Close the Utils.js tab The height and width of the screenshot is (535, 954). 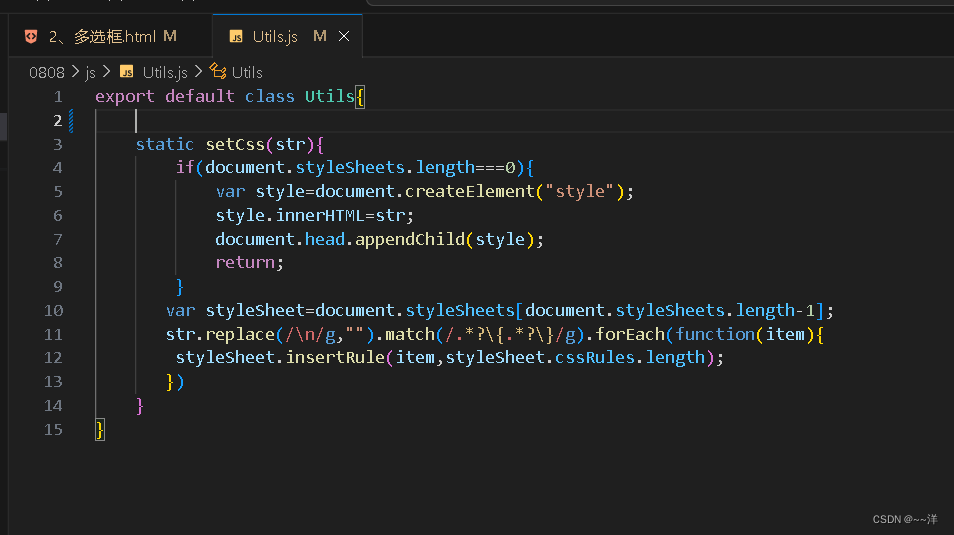(x=344, y=37)
